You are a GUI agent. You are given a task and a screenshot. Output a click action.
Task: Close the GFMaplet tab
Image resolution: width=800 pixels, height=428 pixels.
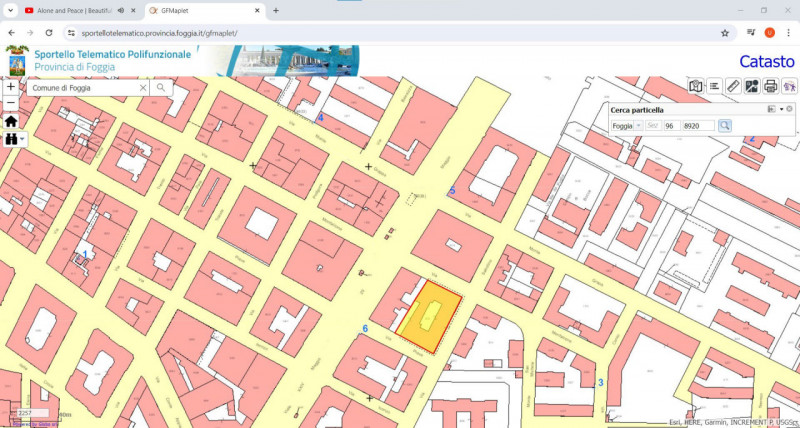[x=257, y=10]
